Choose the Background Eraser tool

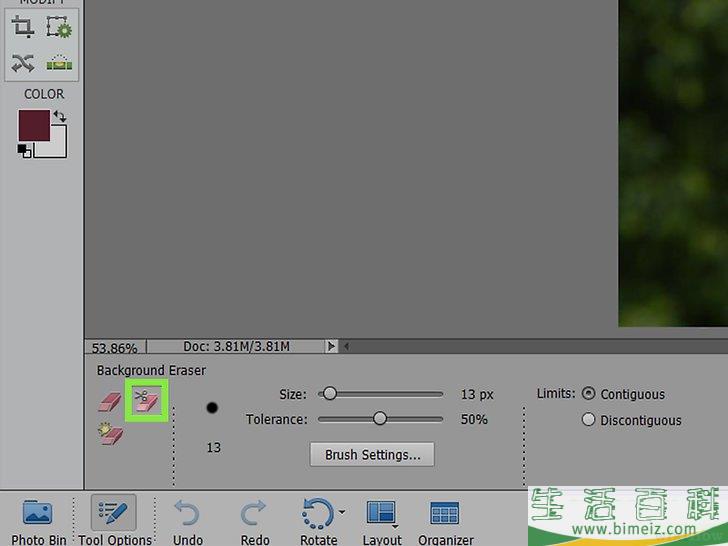(147, 400)
